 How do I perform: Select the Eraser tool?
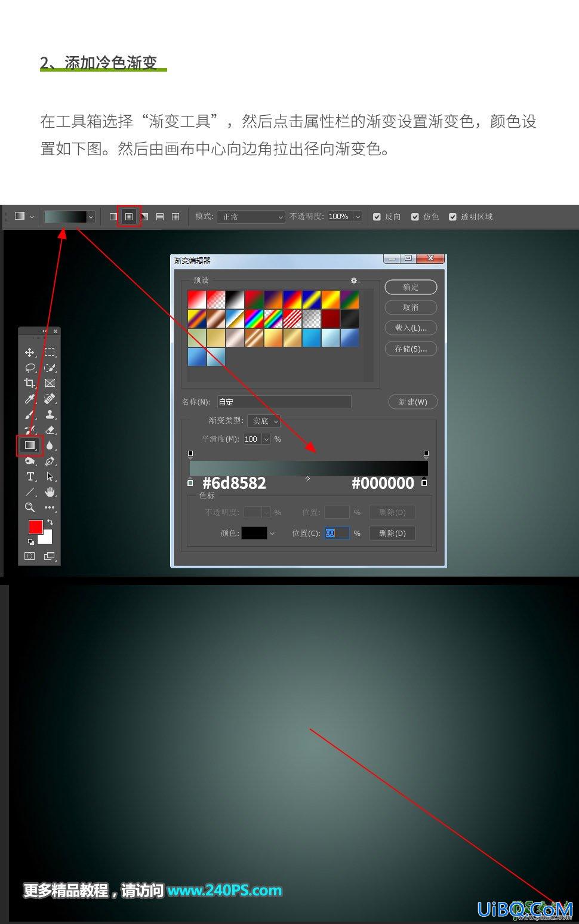50,430
